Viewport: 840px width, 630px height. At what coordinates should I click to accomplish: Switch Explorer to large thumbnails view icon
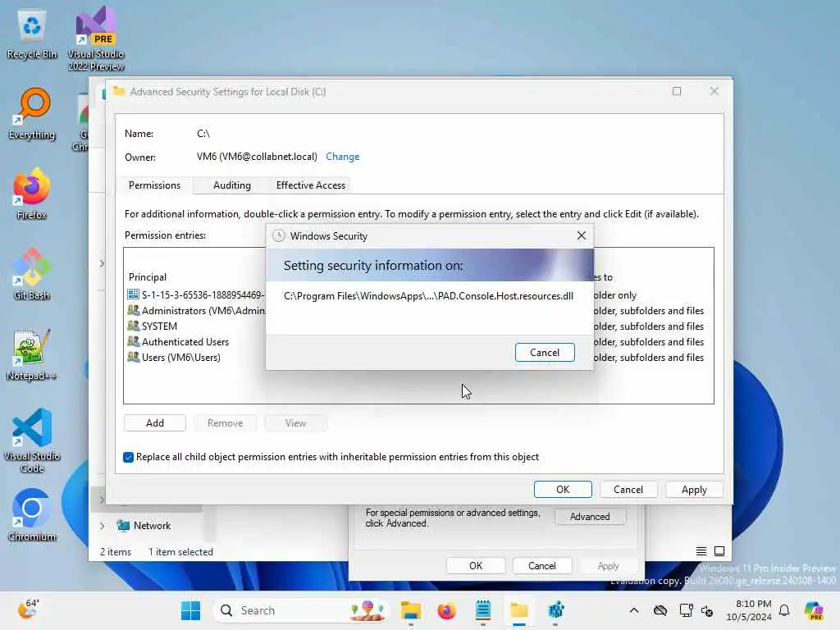(719, 551)
